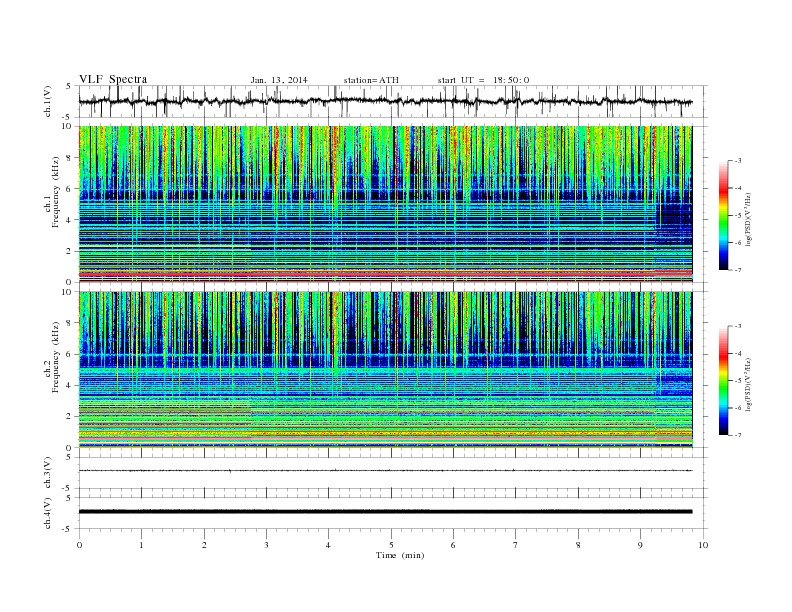
Task: Click the "-5" tick on ch.2 colorbar
Action: point(737,381)
